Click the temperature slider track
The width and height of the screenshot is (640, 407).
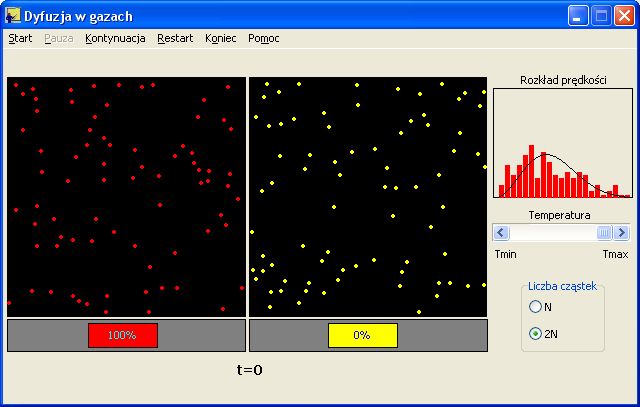(550, 232)
